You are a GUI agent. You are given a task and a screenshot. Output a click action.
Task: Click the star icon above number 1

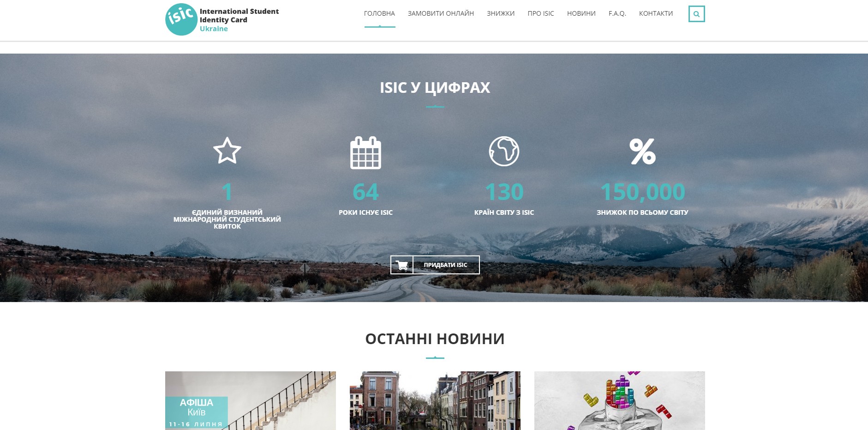(227, 151)
